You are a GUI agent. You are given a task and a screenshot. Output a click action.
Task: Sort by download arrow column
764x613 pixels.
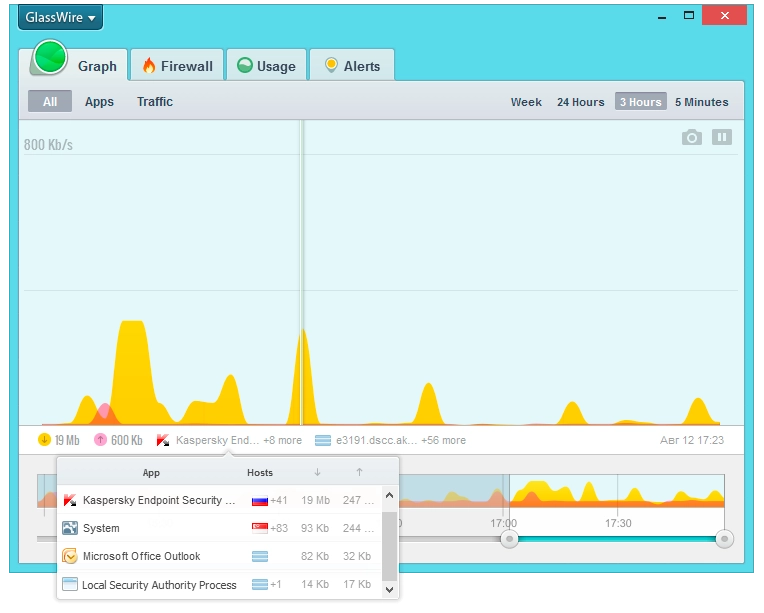317,472
